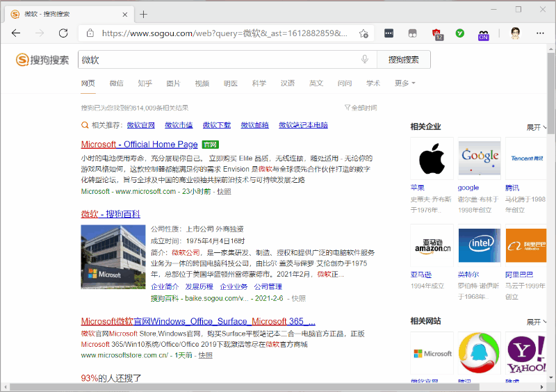Open the browser settings ellipsis menu

pyautogui.click(x=539, y=33)
